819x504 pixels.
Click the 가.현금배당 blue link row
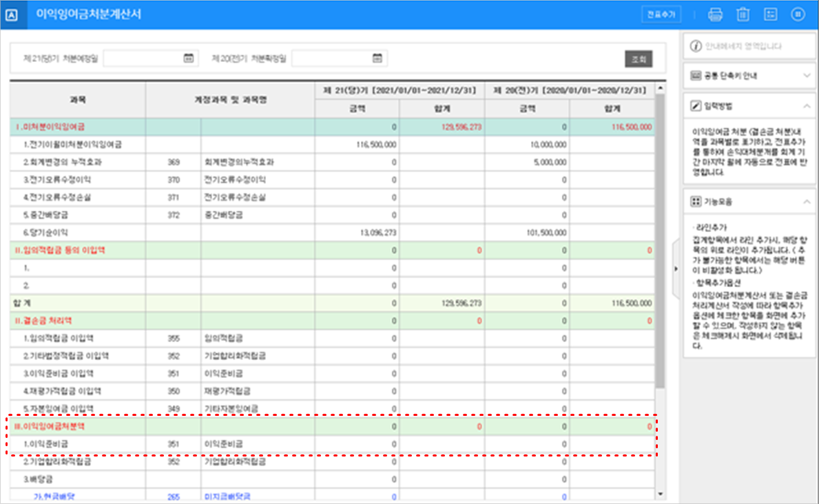54,496
